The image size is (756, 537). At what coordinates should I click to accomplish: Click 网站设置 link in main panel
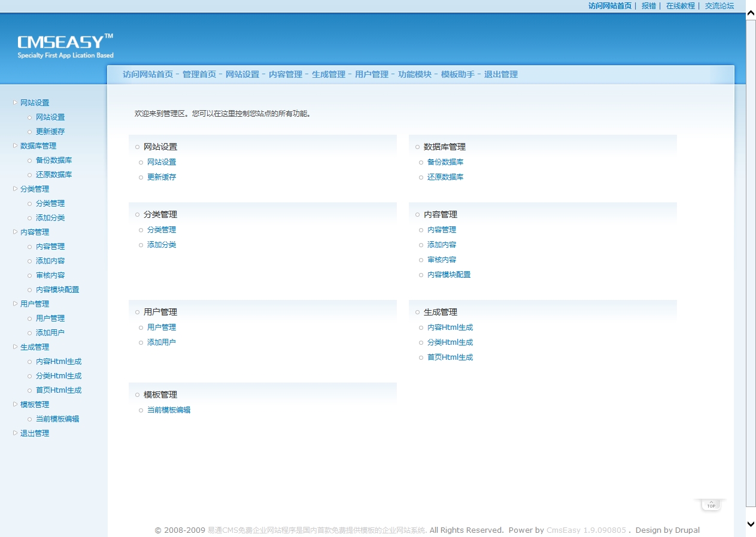[162, 162]
